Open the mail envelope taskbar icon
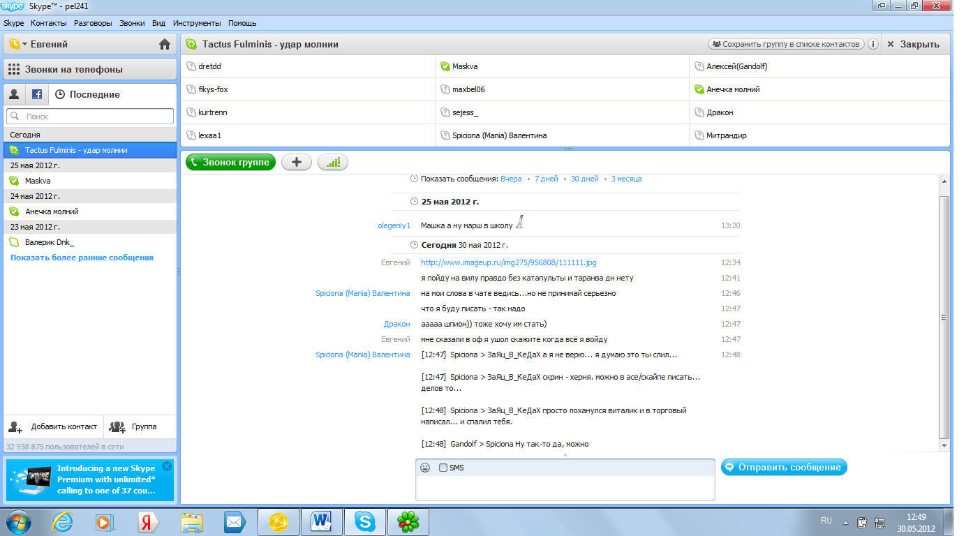The width and height of the screenshot is (980, 536). (235, 521)
